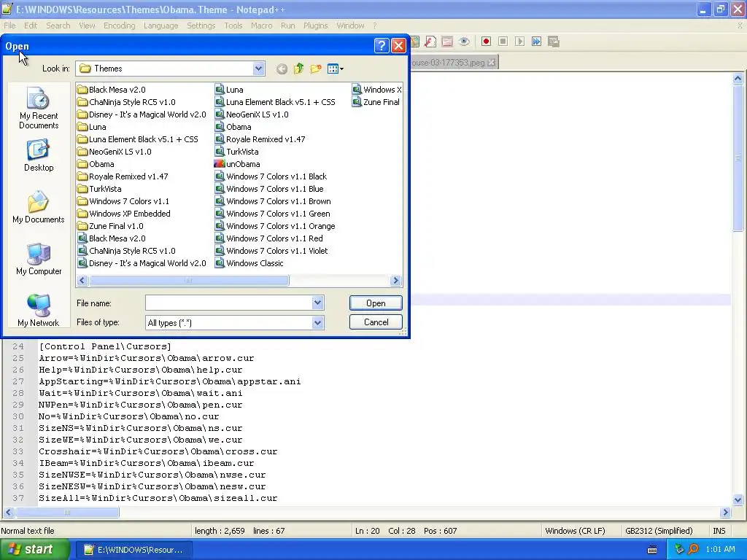Screen dimensions: 747x560
Task: Click editor horizontal scroll right arrow
Action: 726,513
